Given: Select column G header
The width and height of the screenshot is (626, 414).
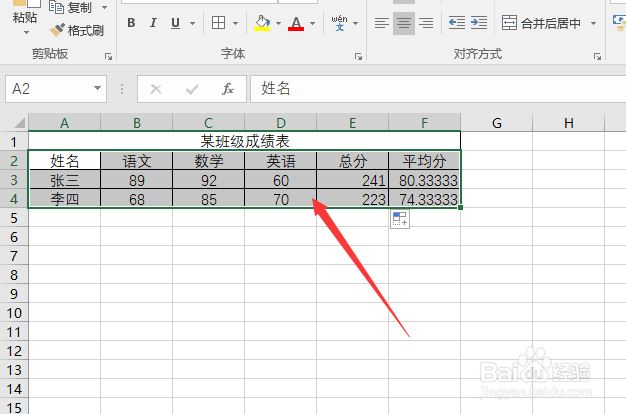Looking at the screenshot, I should point(497,122).
